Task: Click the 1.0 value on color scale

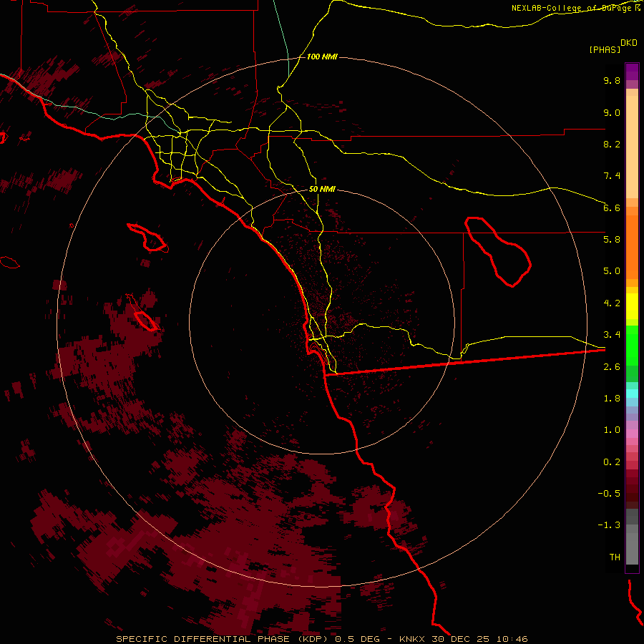Action: (x=612, y=430)
